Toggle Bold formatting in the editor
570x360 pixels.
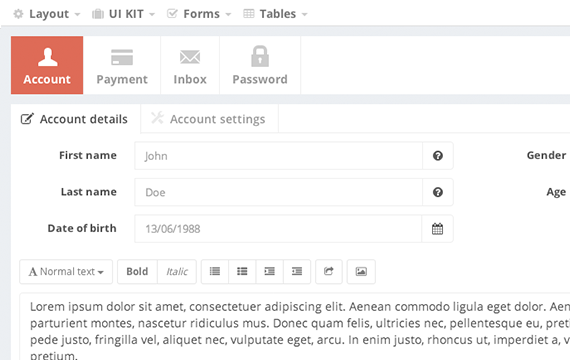pyautogui.click(x=137, y=271)
